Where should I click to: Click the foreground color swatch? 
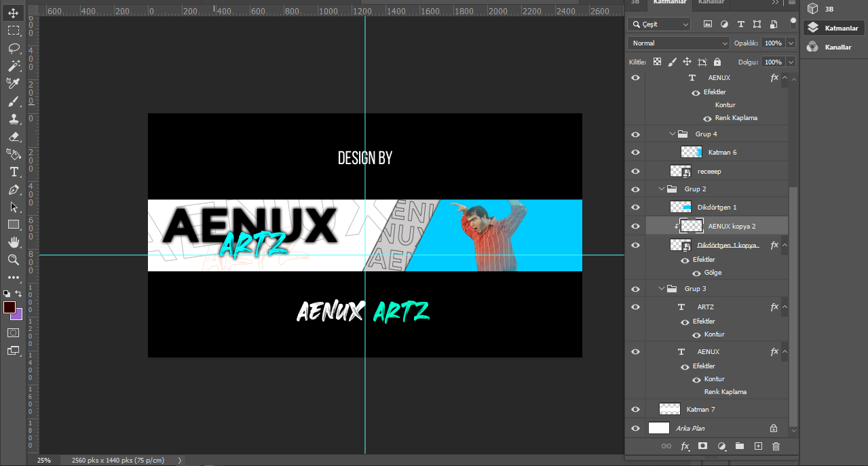coord(9,307)
